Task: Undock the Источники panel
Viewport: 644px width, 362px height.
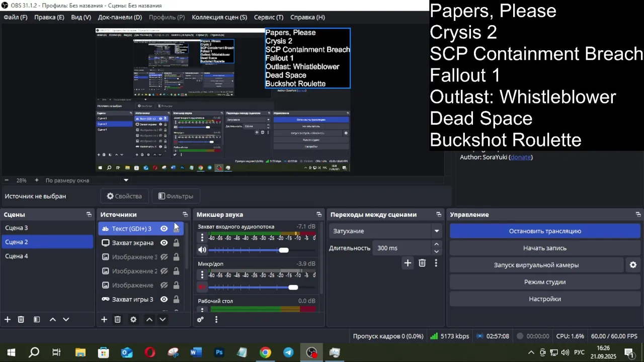Action: (185, 215)
